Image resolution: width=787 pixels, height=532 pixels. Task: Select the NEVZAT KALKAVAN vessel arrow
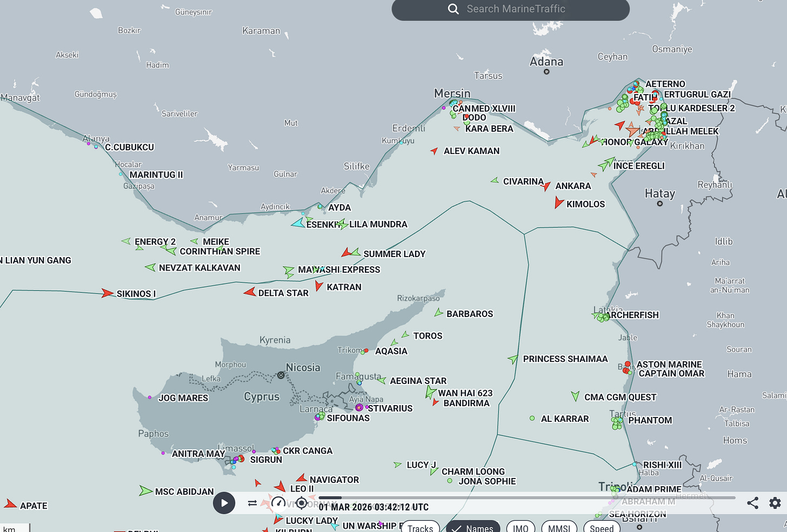coord(151,267)
